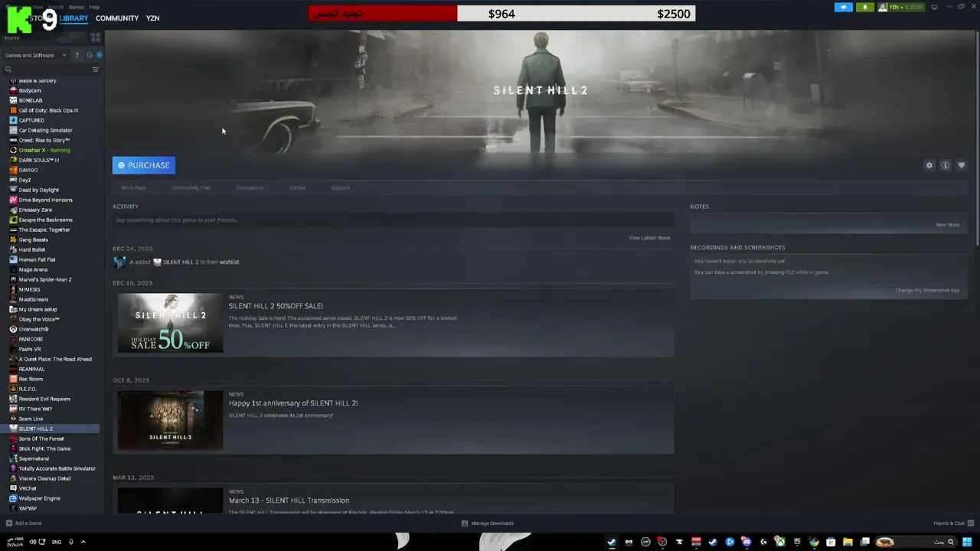The height and width of the screenshot is (551, 980).
Task: Open the LIBRARY tab
Action: coord(73,18)
